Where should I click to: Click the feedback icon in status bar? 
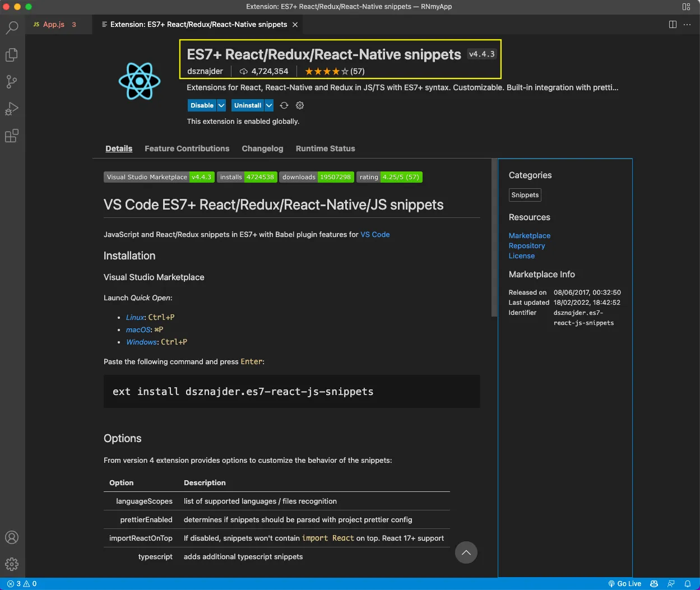tap(671, 584)
